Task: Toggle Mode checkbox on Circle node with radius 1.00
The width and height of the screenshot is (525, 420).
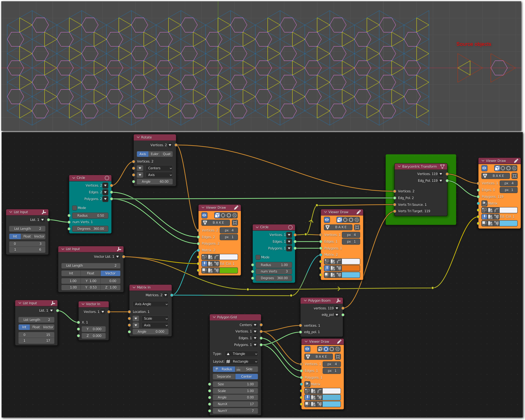Action: coord(258,257)
